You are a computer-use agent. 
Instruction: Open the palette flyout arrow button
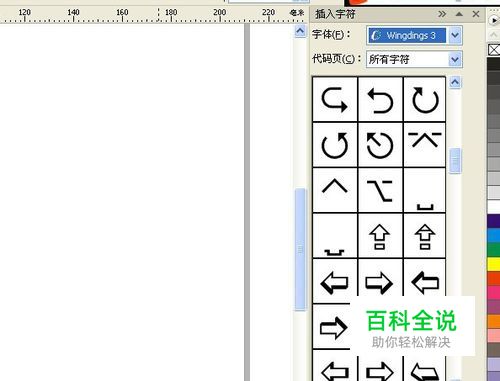tap(494, 20)
